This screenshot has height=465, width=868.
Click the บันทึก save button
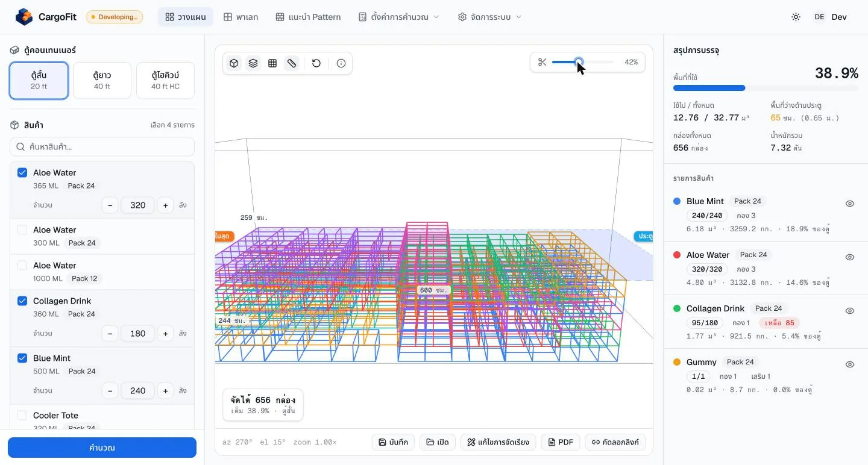pyautogui.click(x=393, y=442)
